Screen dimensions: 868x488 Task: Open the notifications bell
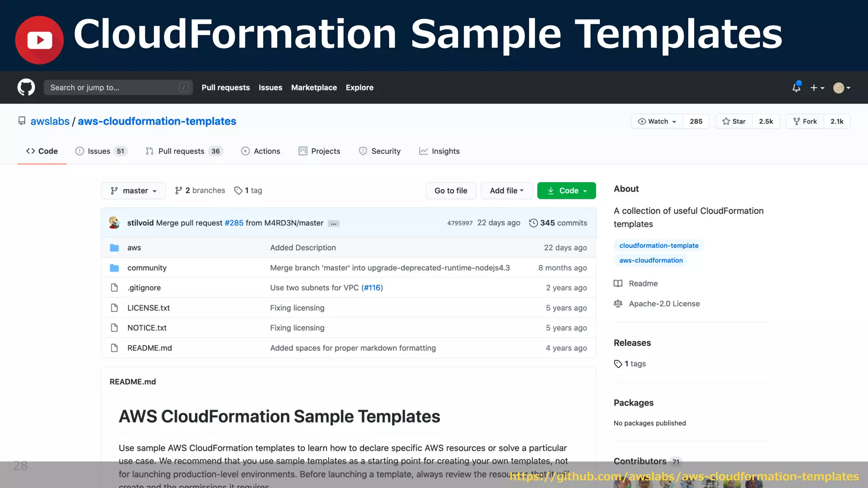(796, 87)
